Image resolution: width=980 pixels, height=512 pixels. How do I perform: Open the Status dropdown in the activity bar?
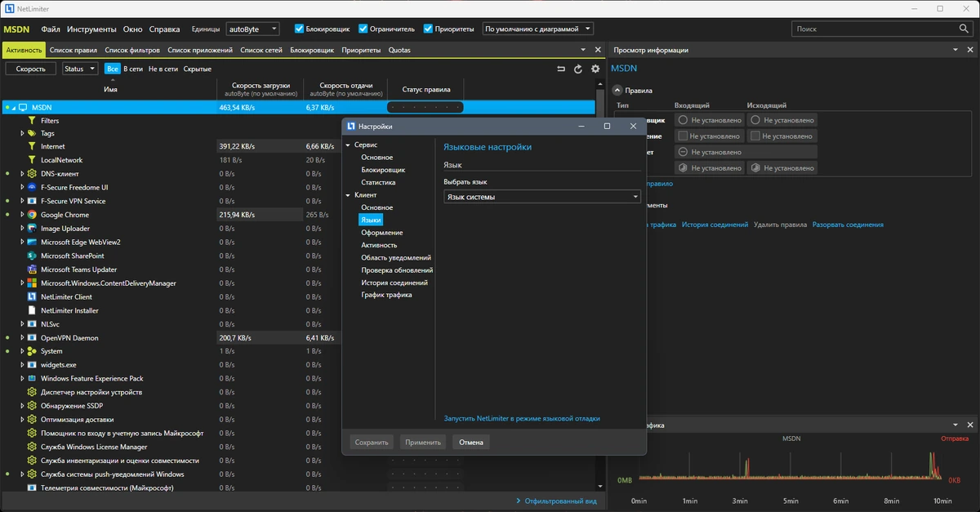point(80,69)
